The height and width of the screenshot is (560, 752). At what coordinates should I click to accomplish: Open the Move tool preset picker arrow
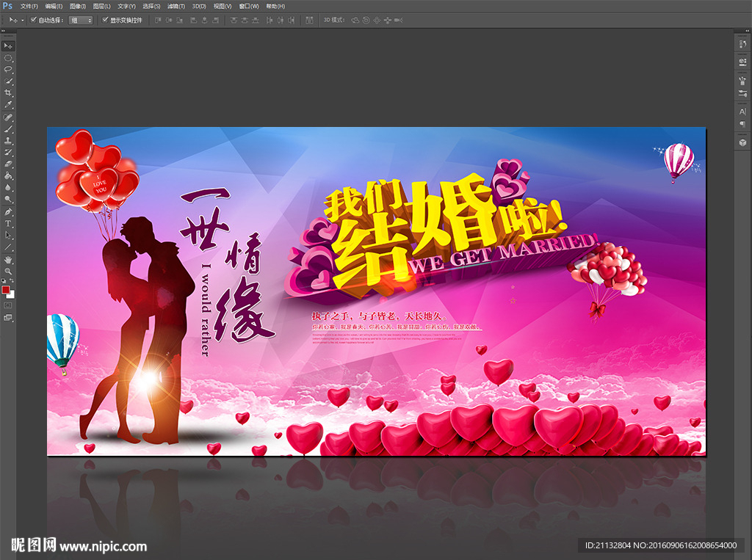tap(23, 20)
